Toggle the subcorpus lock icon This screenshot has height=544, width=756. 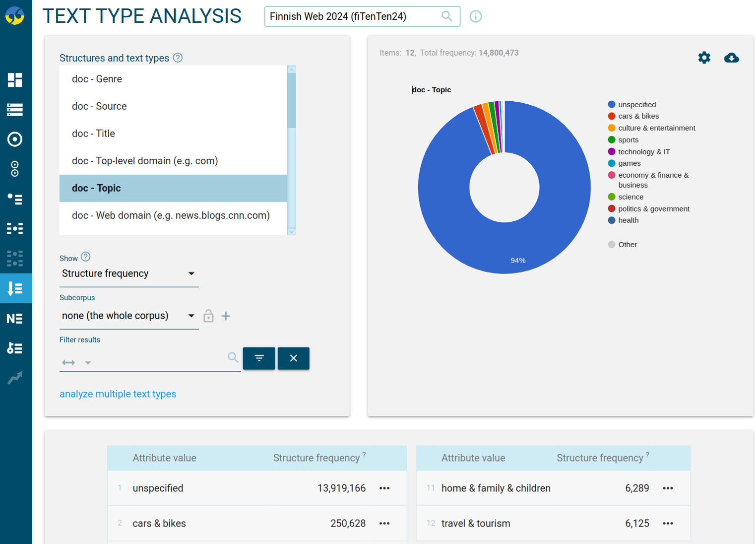coord(208,316)
